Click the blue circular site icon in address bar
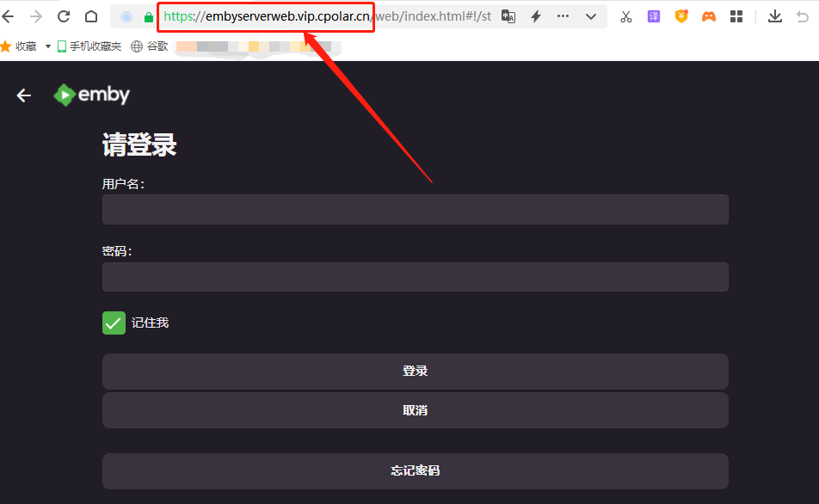Image resolution: width=819 pixels, height=504 pixels. click(126, 17)
